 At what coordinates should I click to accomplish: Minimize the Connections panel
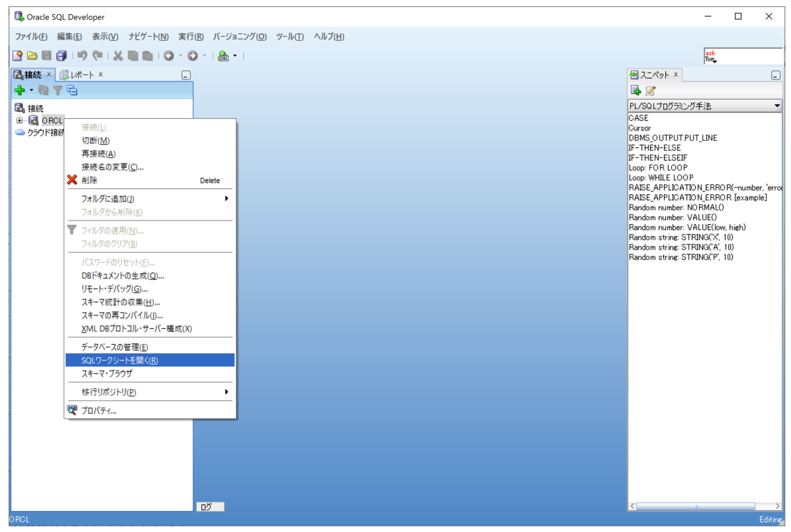pyautogui.click(x=186, y=75)
